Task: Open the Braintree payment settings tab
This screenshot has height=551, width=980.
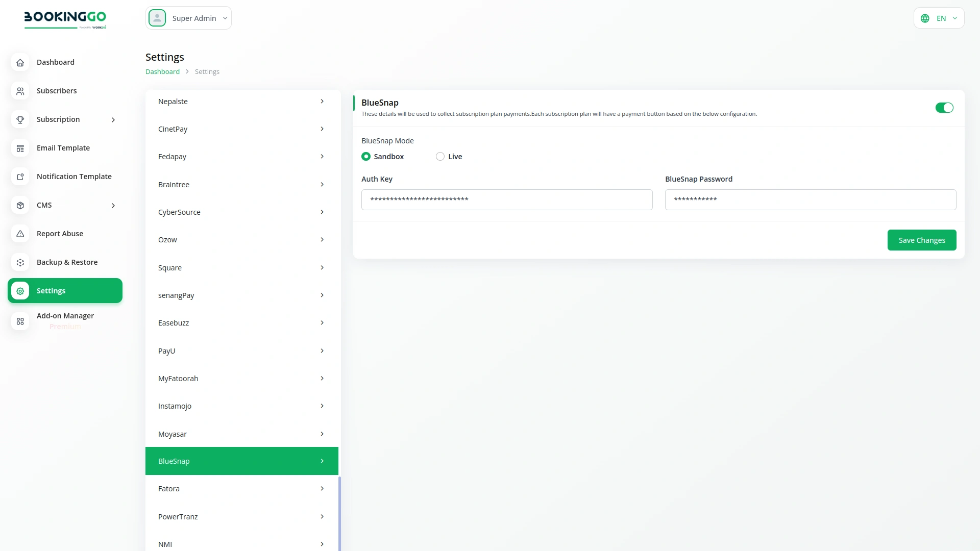Action: [241, 185]
